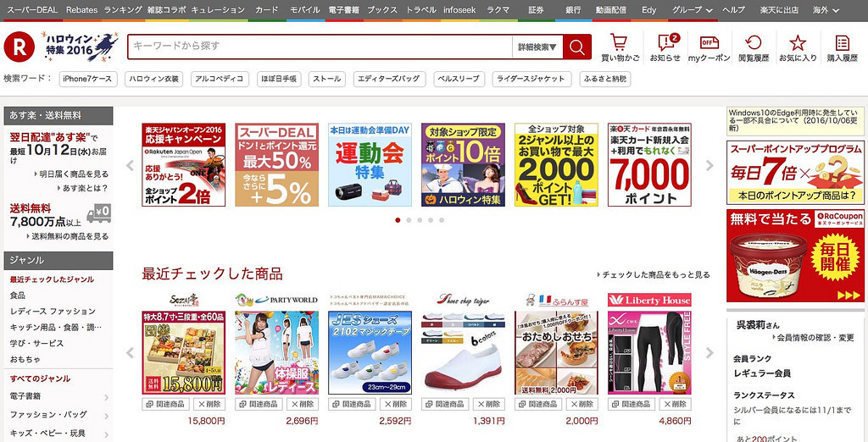
Task: Open the Häagen-Dazs RaCoupon banner
Action: click(x=795, y=256)
